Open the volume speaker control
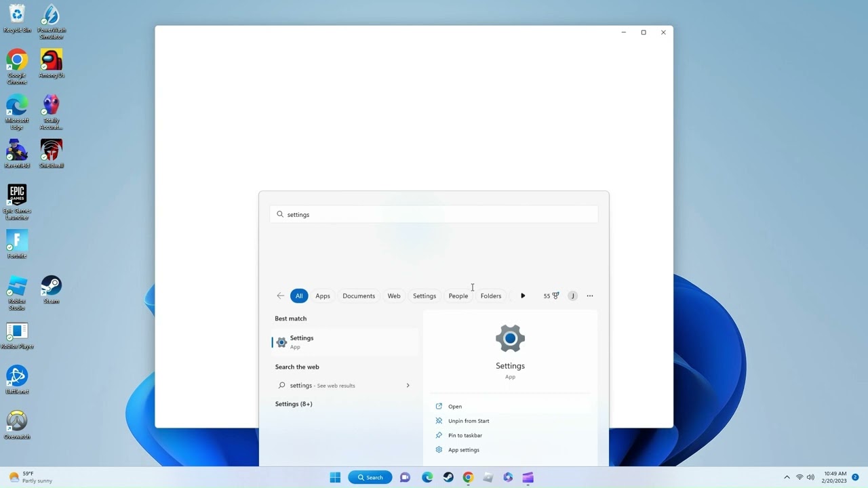The width and height of the screenshot is (868, 488). 810,477
